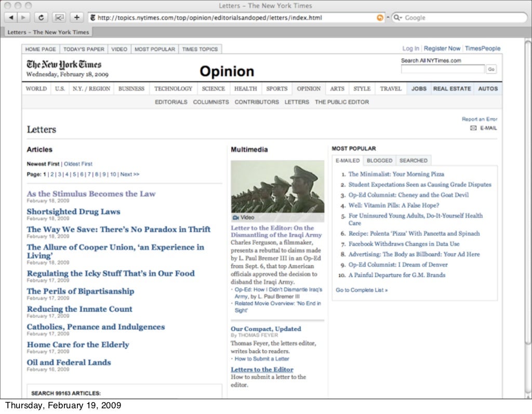532x414 pixels.
Task: Open Facebook Withdraws Changes in Data Use
Action: pyautogui.click(x=404, y=244)
